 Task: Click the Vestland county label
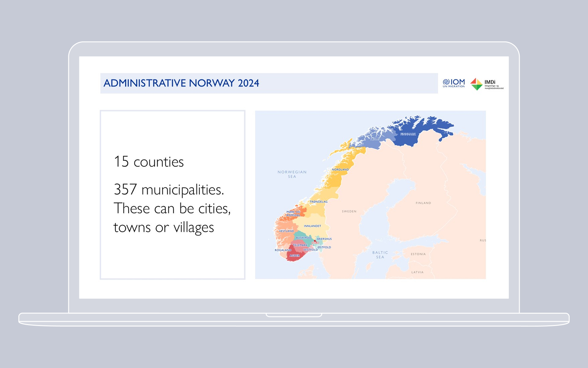point(286,231)
